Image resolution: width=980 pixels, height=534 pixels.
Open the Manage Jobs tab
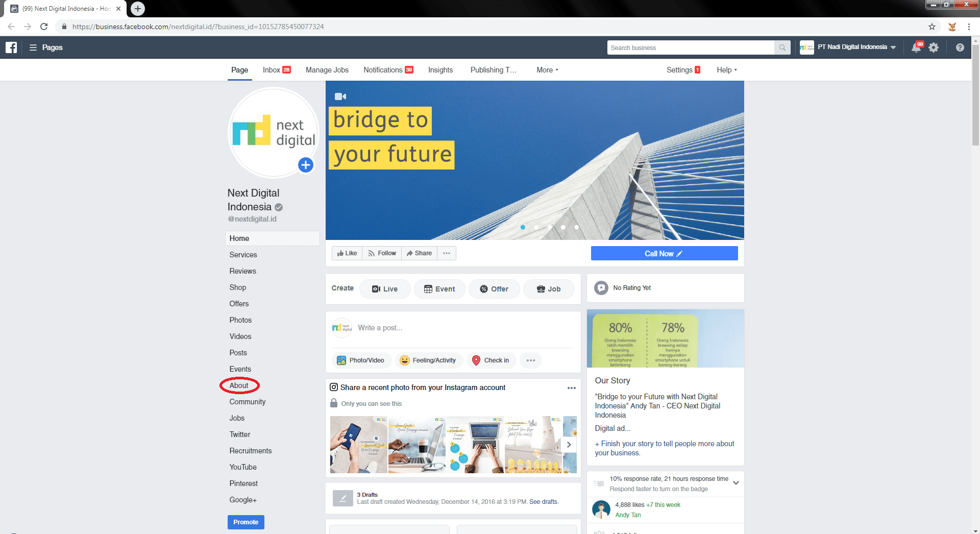tap(327, 70)
